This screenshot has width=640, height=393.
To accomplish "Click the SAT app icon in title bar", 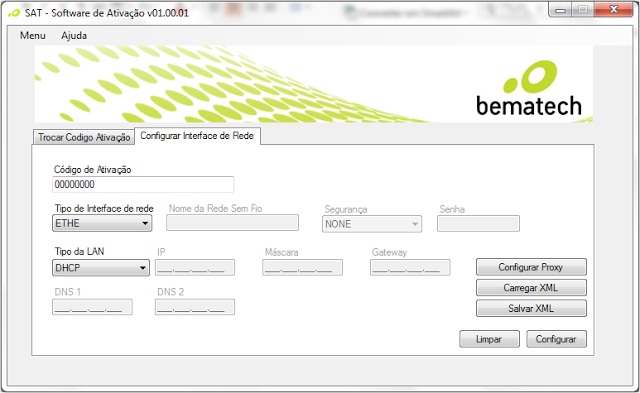I will click(x=14, y=13).
